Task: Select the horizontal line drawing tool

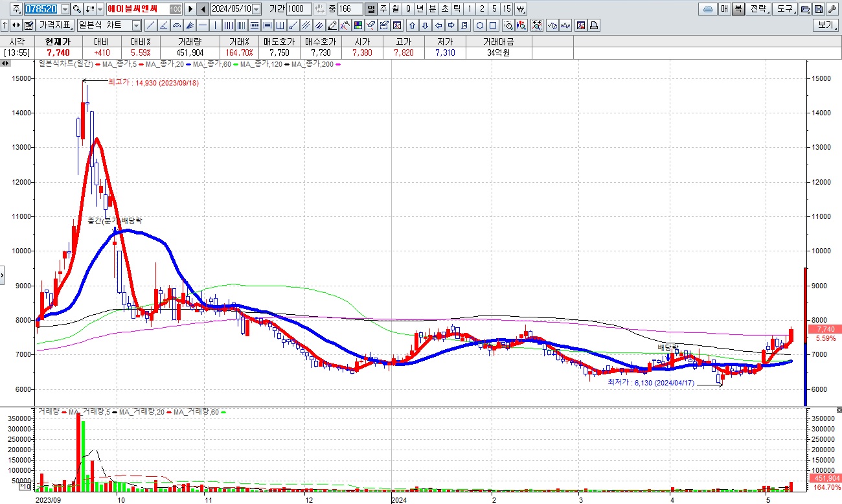Action: point(203,25)
